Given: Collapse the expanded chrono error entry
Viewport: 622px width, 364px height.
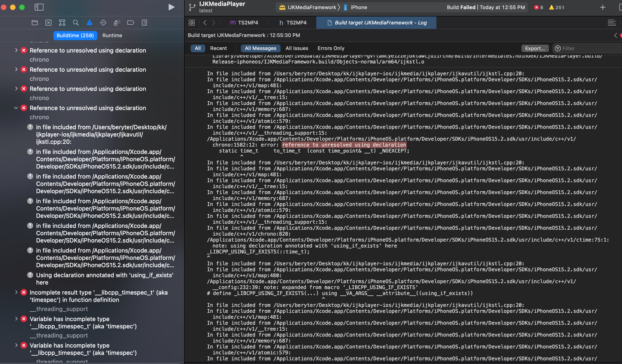Looking at the screenshot, I should point(16,108).
